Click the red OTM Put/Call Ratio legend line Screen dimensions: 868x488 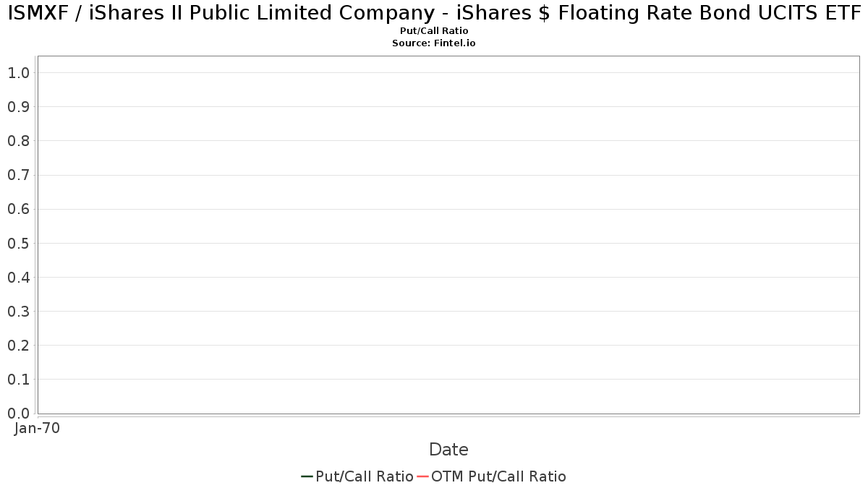tap(422, 476)
